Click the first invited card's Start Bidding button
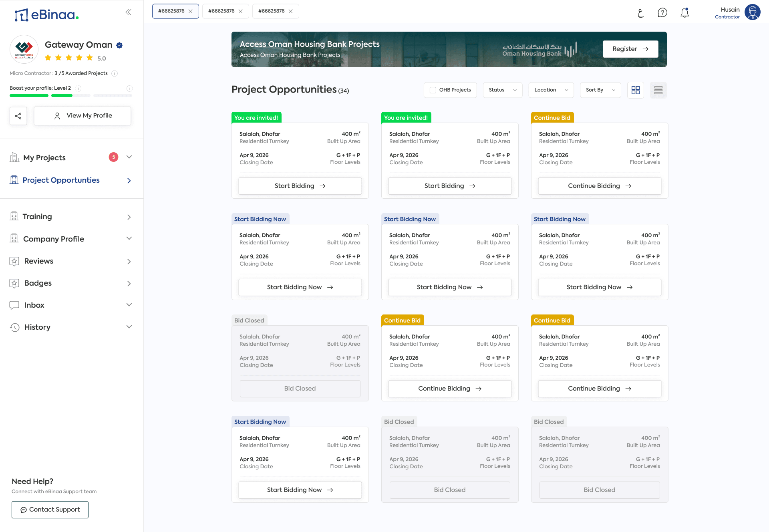Viewport: 769px width, 532px height. point(300,186)
